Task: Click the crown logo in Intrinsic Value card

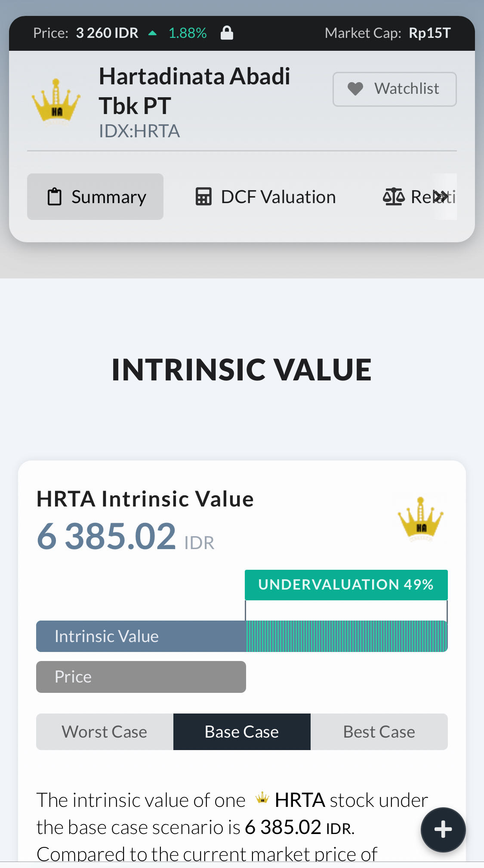Action: 420,519
